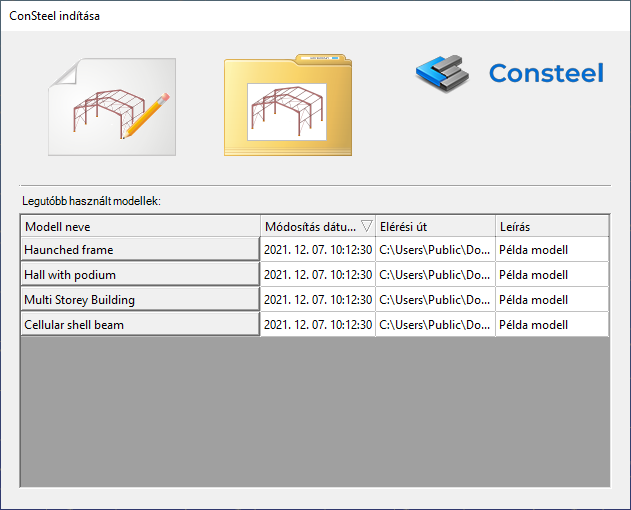Open the Hall with podium model
Screen dimensions: 631x510
pos(140,275)
